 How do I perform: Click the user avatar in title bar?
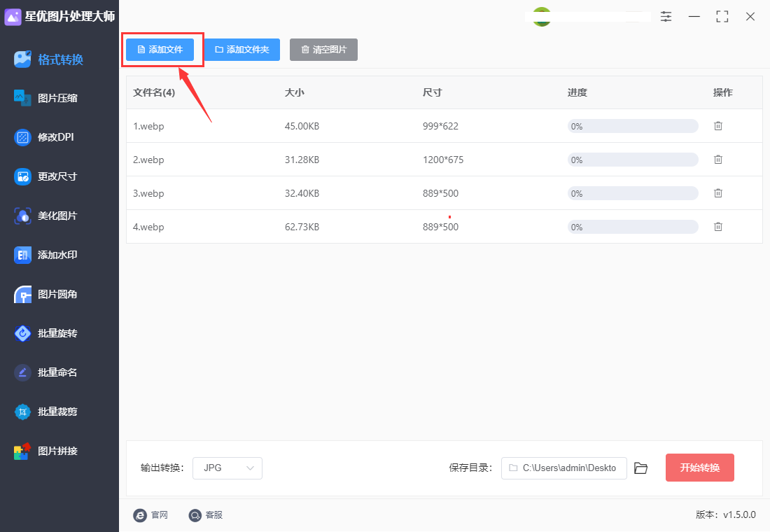tap(542, 17)
